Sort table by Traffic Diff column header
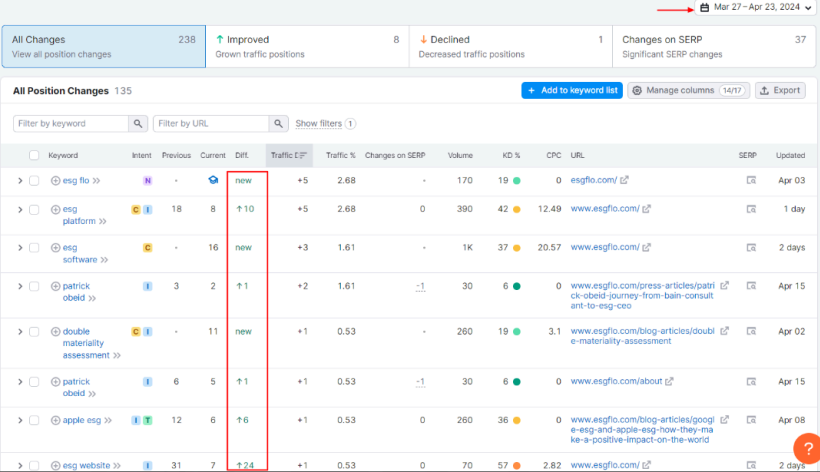820x472 pixels. pos(290,156)
